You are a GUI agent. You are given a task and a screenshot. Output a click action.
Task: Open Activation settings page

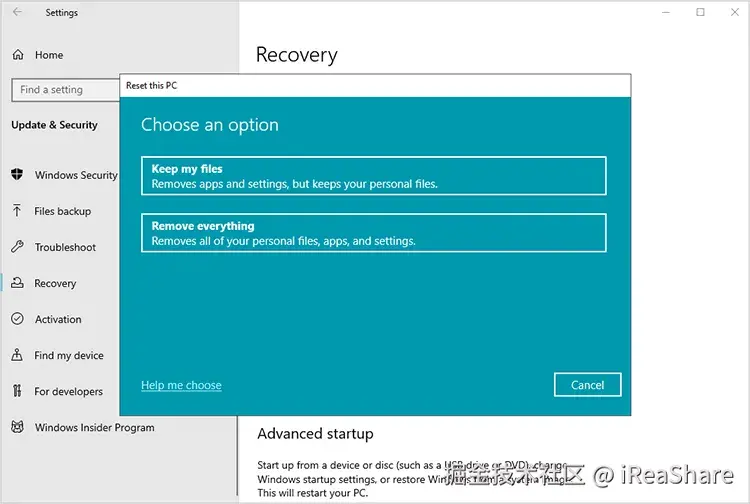click(x=58, y=319)
